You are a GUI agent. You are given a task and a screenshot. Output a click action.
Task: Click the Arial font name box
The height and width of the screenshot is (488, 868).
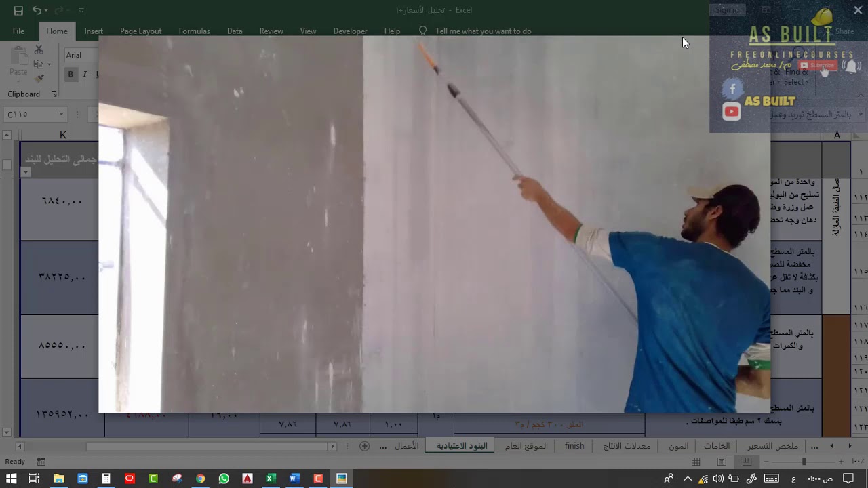81,55
